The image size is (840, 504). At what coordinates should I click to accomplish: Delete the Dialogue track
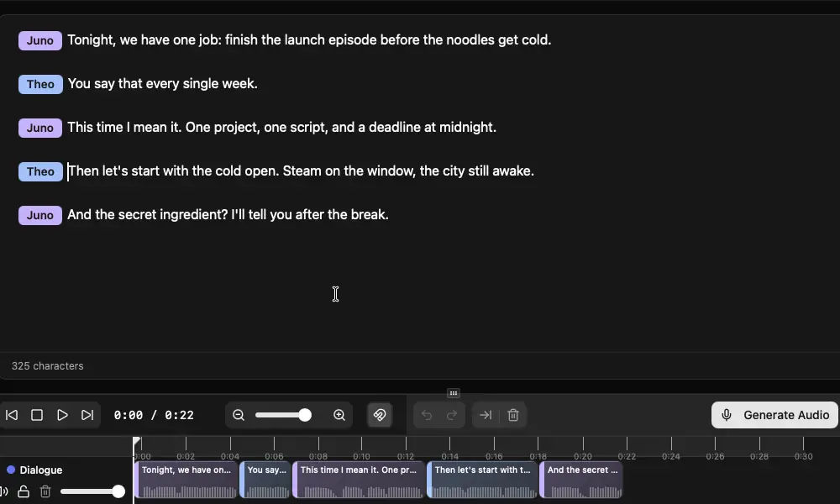(45, 491)
